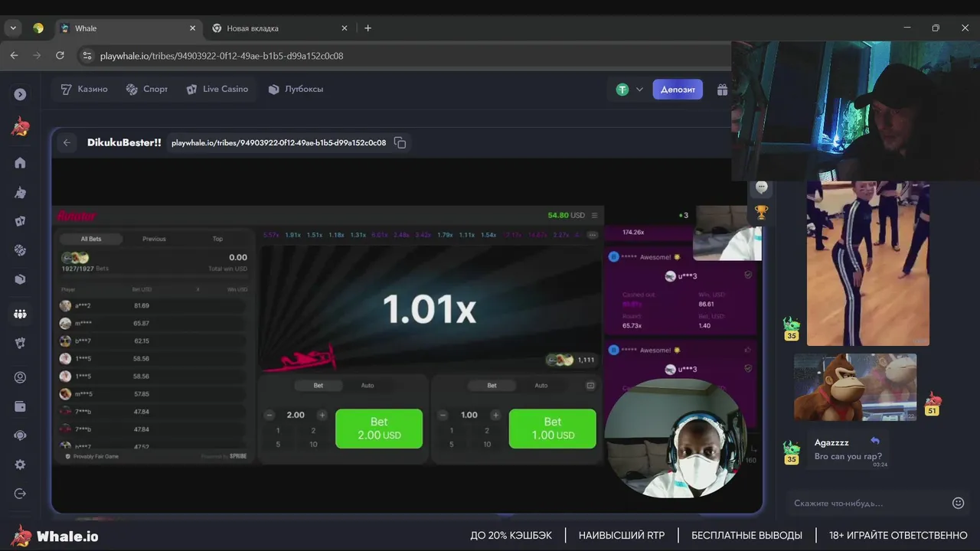Screen dimensions: 980x551
Task: Open a new browser tab with plus
Action: pos(367,28)
